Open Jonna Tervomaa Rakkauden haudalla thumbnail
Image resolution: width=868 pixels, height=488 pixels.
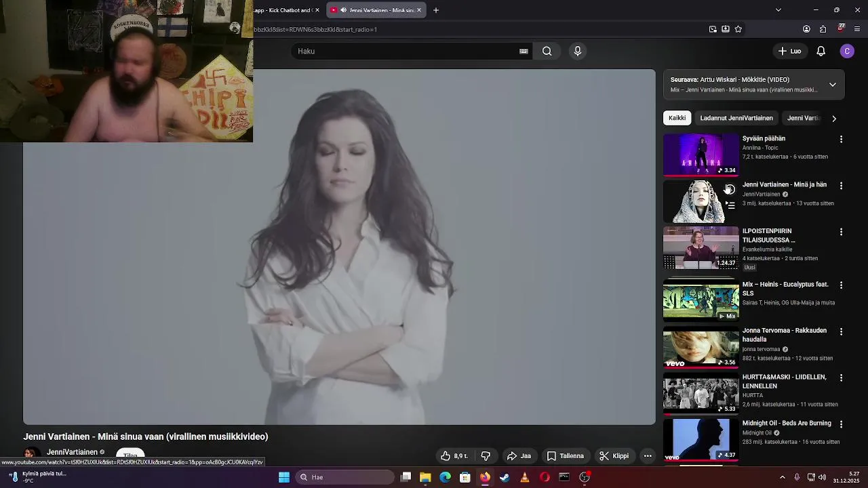tap(701, 347)
